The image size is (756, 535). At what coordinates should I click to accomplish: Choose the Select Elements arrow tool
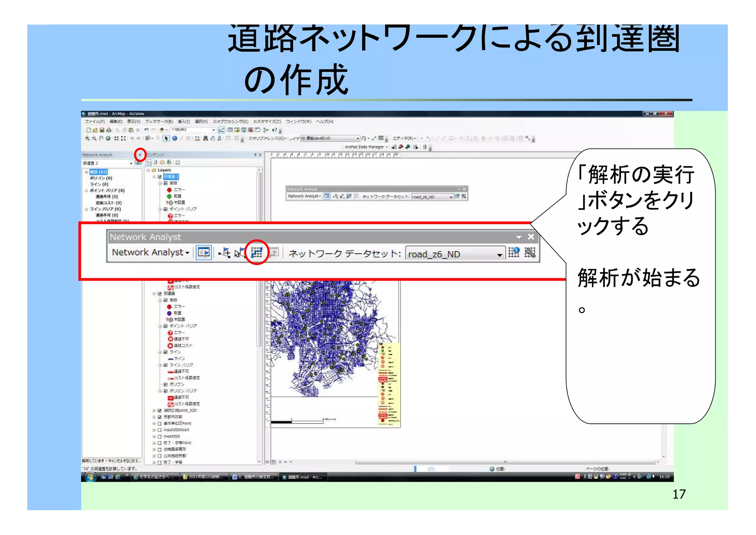pyautogui.click(x=166, y=139)
